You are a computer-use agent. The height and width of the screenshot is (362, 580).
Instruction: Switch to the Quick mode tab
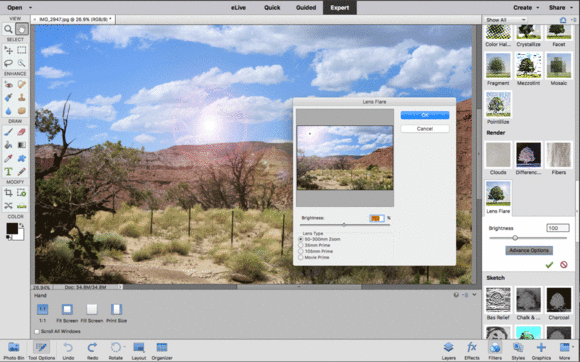[x=272, y=7]
